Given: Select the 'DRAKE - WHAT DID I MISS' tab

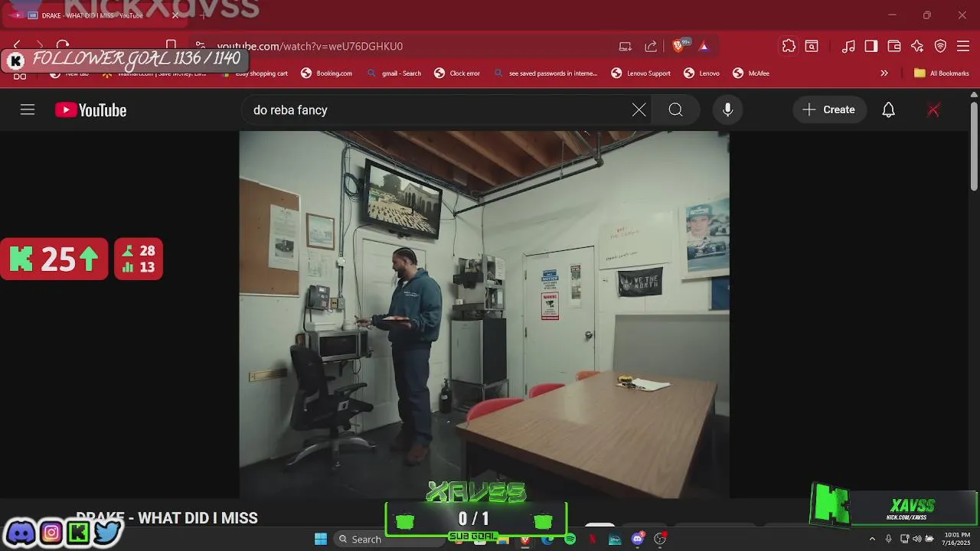Looking at the screenshot, I should (96, 15).
